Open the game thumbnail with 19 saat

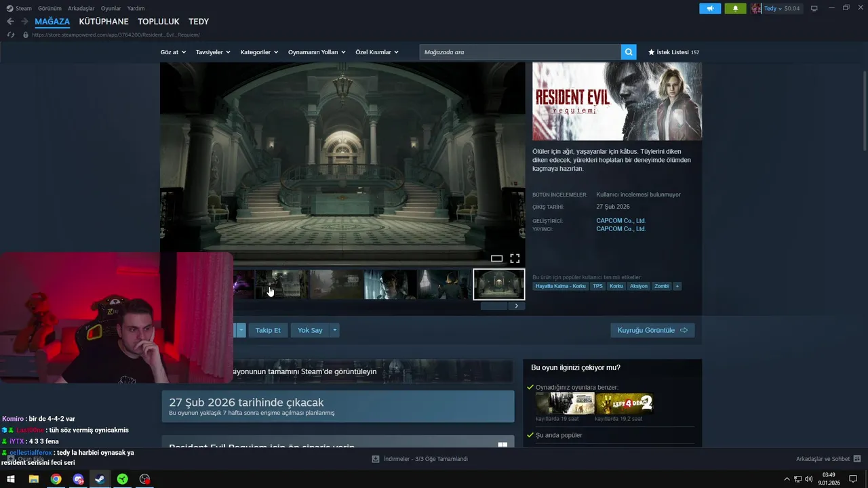coord(565,403)
